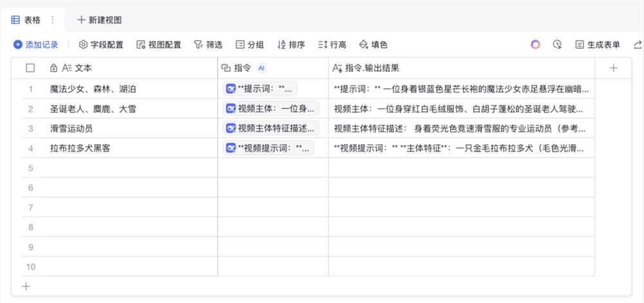Select the 指令.输出结果 column header

462,68
